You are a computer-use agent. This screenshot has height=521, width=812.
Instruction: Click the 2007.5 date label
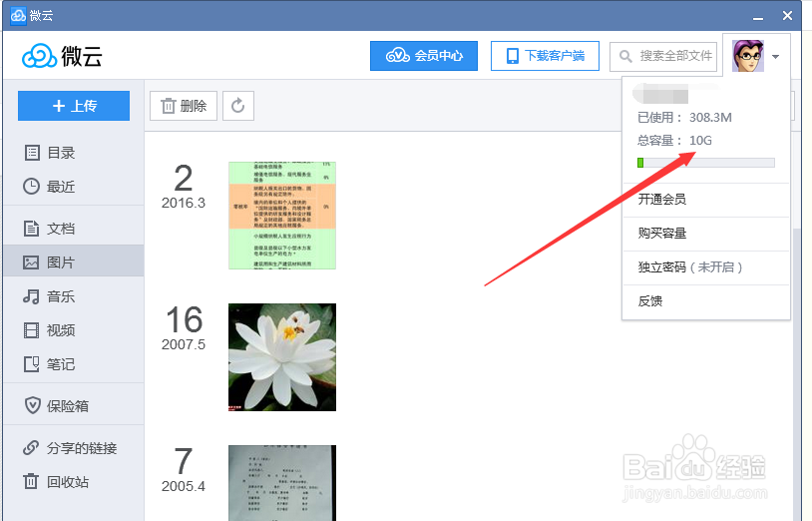(184, 344)
